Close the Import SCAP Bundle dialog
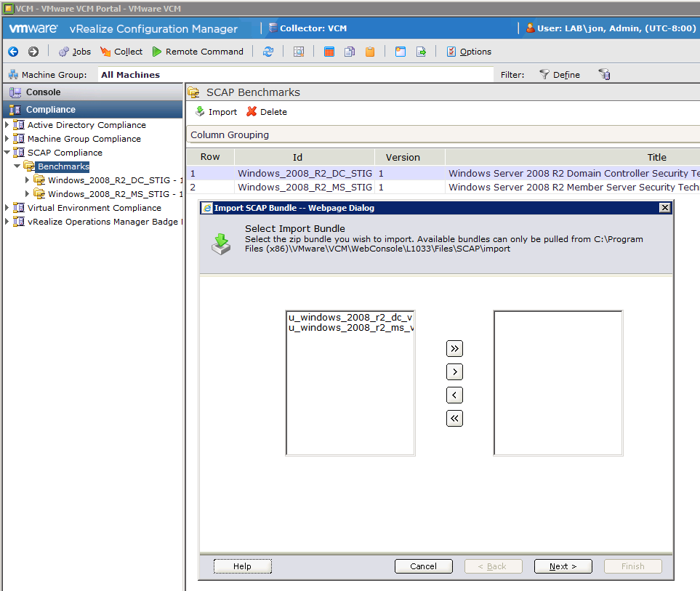 point(664,208)
